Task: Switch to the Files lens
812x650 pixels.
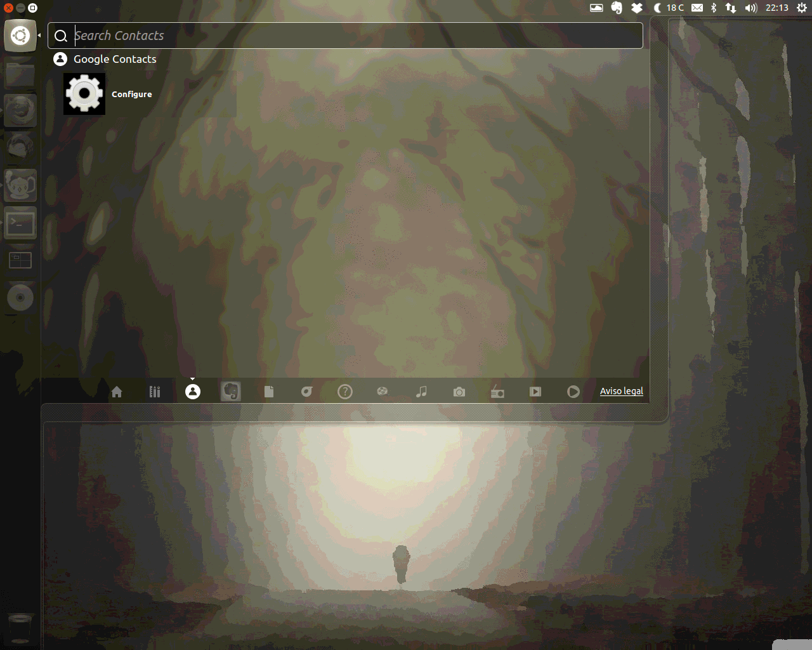Action: pyautogui.click(x=269, y=392)
